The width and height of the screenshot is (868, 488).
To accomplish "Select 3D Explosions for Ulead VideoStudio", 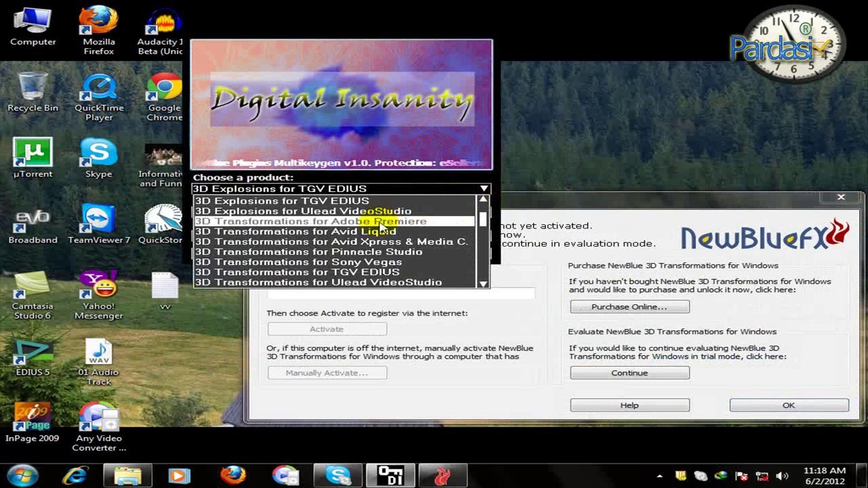I will pyautogui.click(x=335, y=211).
